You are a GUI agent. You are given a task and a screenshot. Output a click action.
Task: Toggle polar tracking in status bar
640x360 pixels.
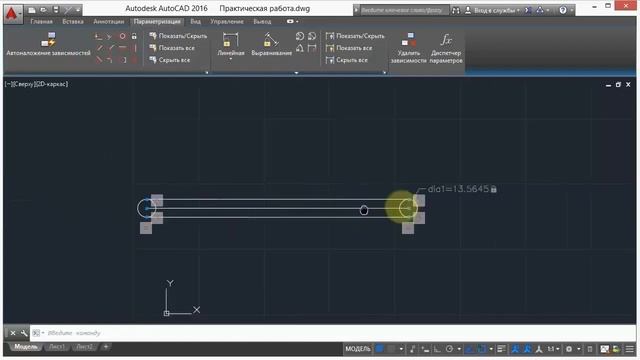point(449,349)
